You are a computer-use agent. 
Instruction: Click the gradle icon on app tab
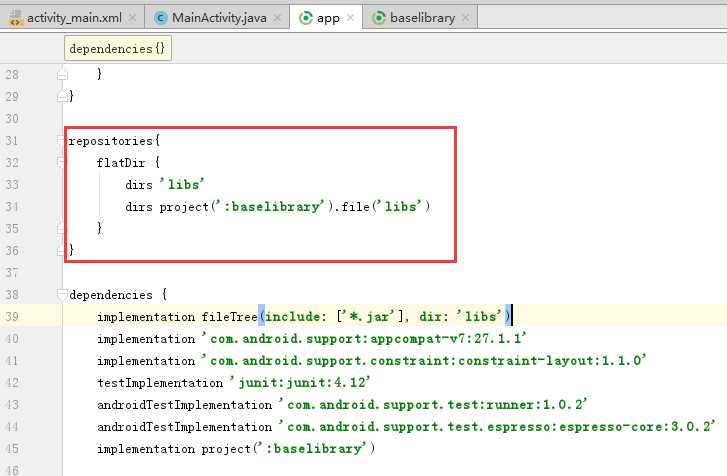pos(306,18)
